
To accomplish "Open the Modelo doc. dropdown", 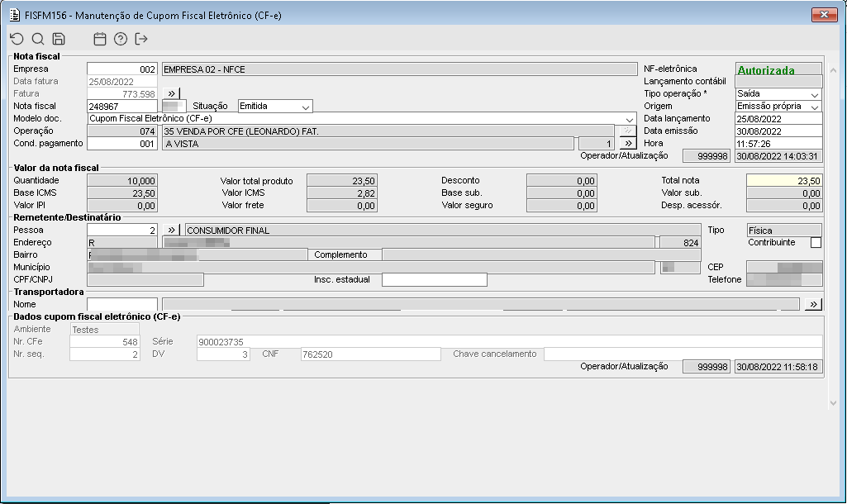I will click(630, 119).
